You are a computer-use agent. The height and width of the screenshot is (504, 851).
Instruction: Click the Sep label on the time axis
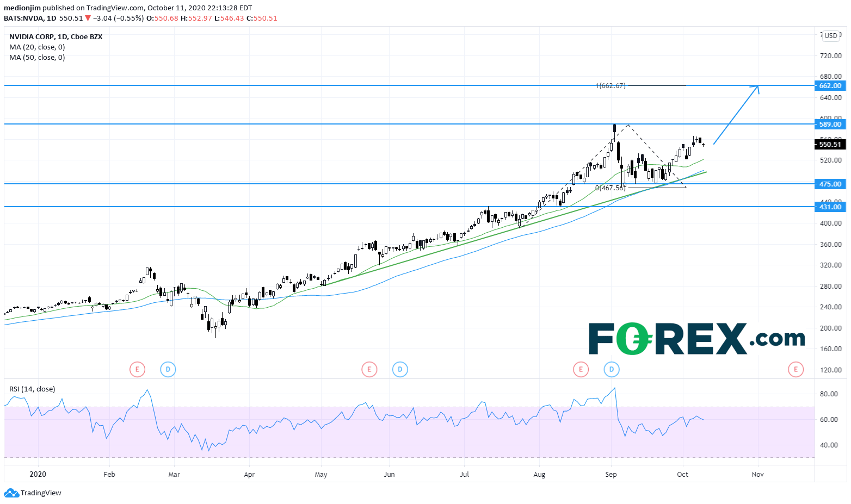coord(611,475)
